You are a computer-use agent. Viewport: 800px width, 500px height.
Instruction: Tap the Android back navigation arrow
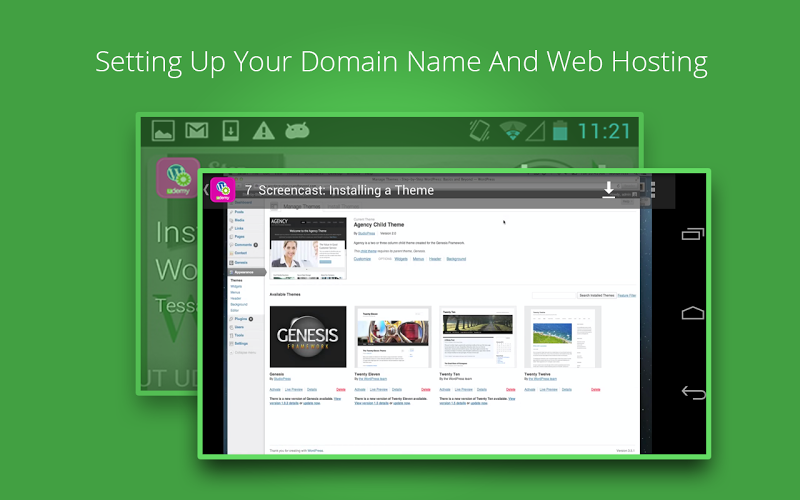(x=693, y=392)
